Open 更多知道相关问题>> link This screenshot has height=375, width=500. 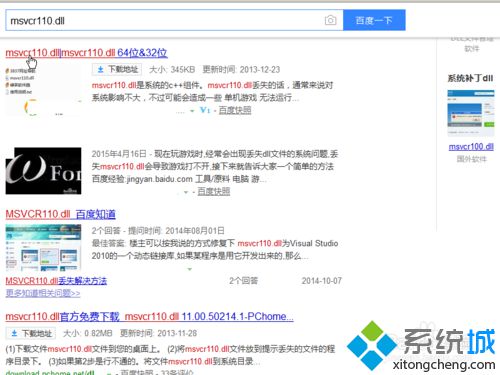[43, 293]
